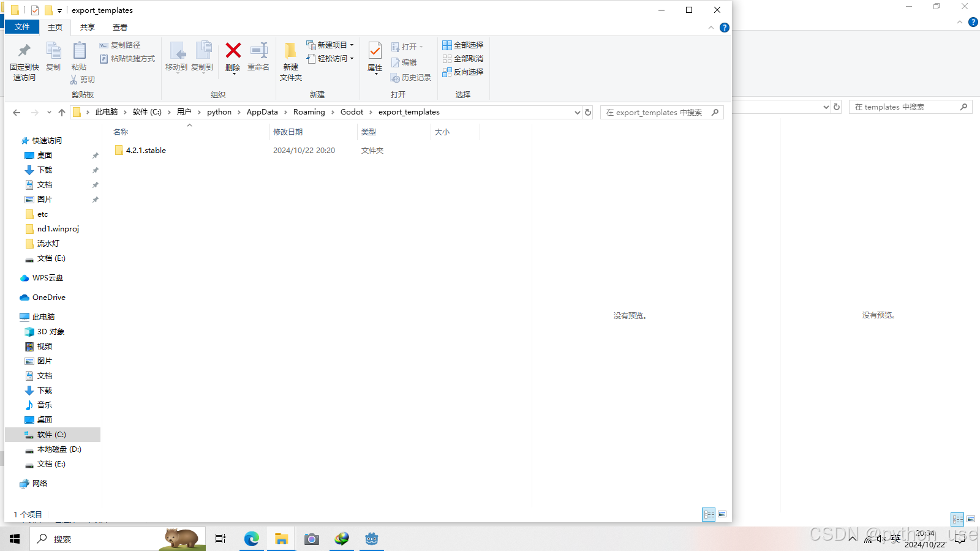
Task: Select 快速访问 in the navigation pane
Action: tap(47, 141)
